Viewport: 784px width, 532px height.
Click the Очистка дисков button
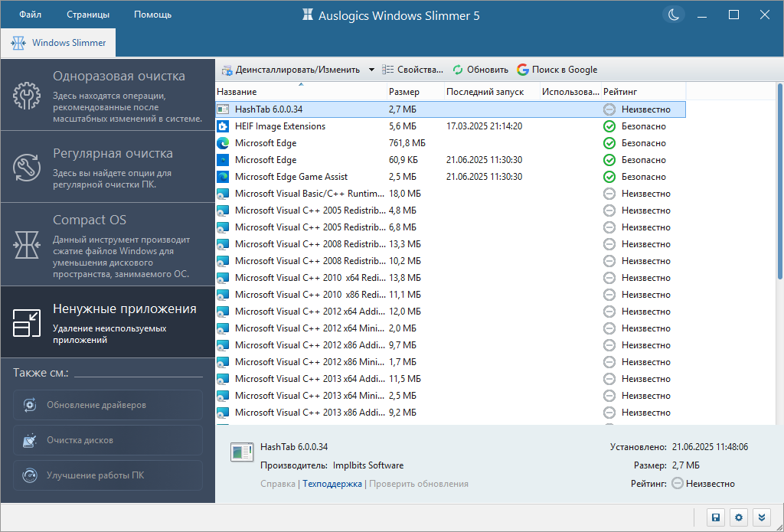tap(108, 440)
